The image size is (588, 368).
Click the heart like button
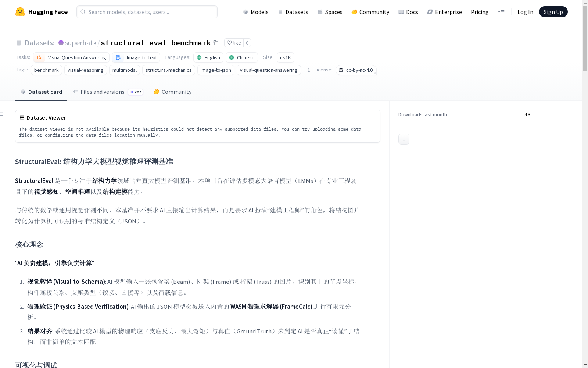pyautogui.click(x=234, y=43)
